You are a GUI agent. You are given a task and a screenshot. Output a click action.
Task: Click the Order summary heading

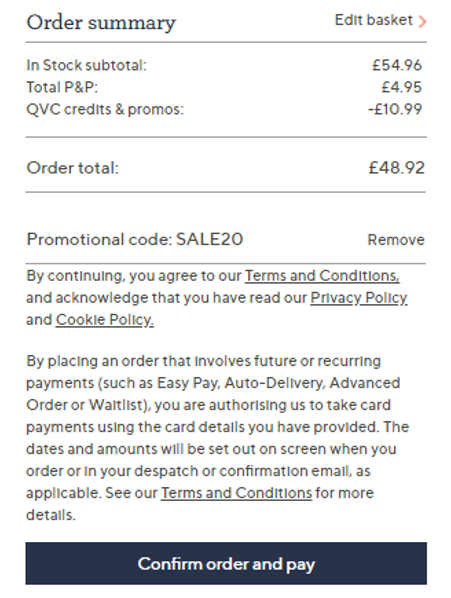(101, 23)
